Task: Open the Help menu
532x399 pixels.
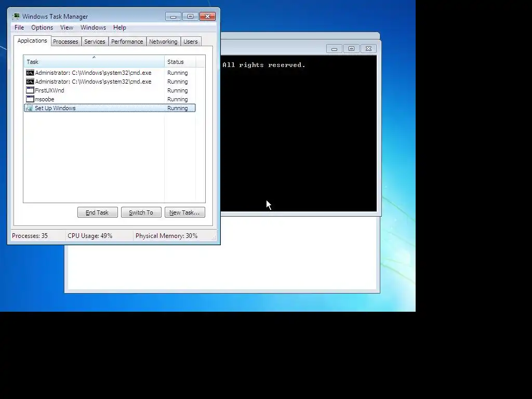Action: [119, 28]
